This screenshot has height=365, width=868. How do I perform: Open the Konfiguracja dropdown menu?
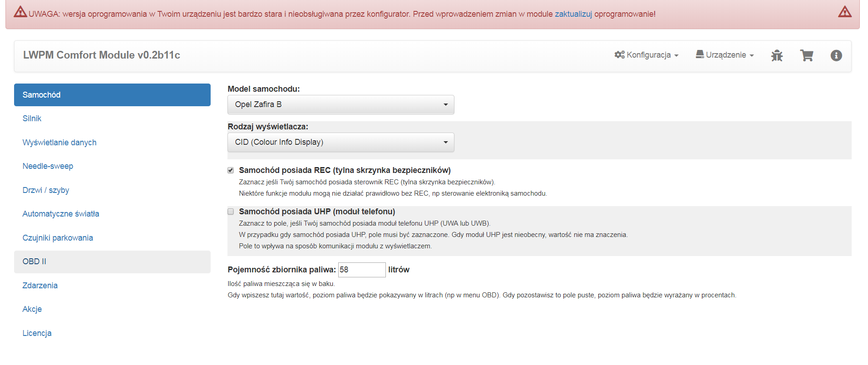click(646, 55)
